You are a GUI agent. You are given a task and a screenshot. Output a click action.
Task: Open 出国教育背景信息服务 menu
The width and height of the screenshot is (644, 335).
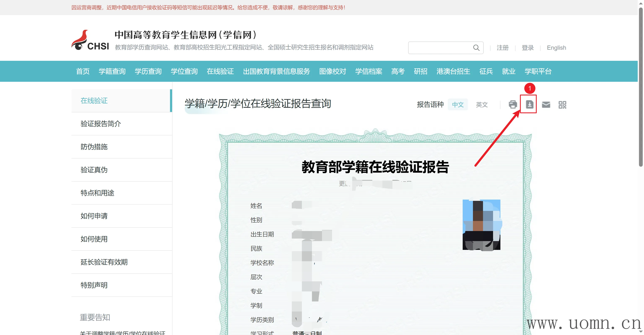tap(276, 71)
